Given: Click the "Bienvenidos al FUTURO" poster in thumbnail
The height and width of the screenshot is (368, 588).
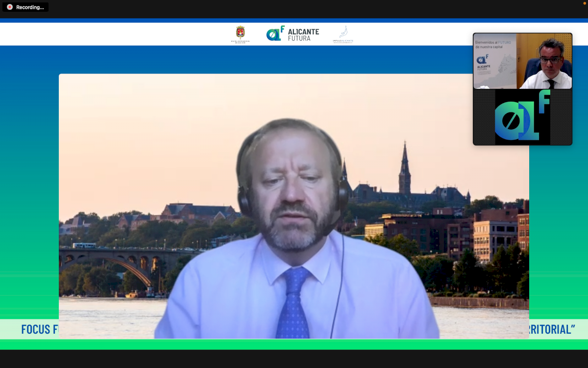Looking at the screenshot, I should coord(494,60).
